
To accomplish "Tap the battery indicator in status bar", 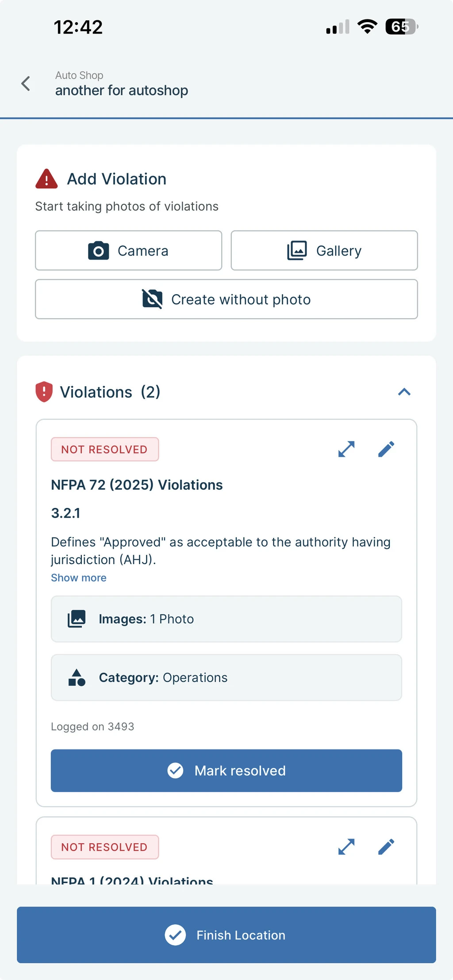I will (402, 27).
